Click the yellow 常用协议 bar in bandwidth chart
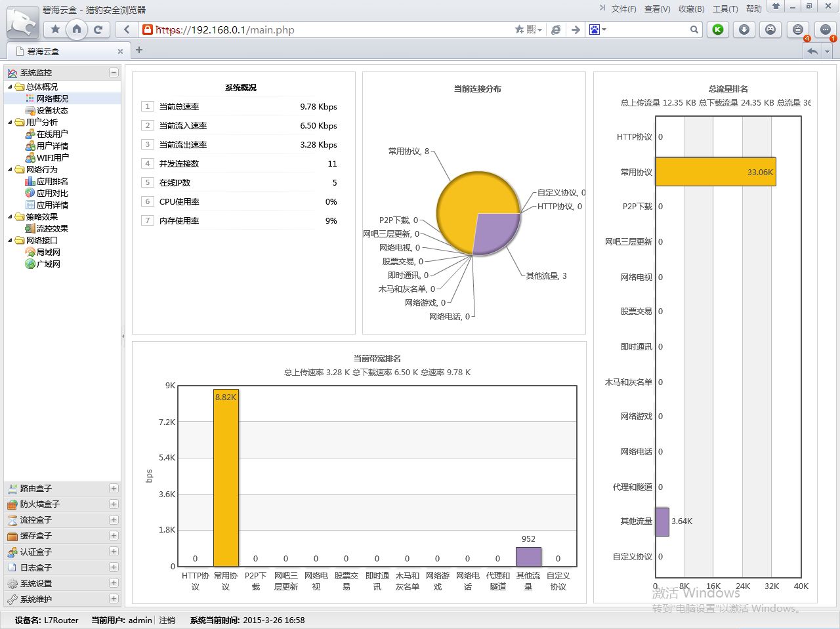 click(x=226, y=479)
